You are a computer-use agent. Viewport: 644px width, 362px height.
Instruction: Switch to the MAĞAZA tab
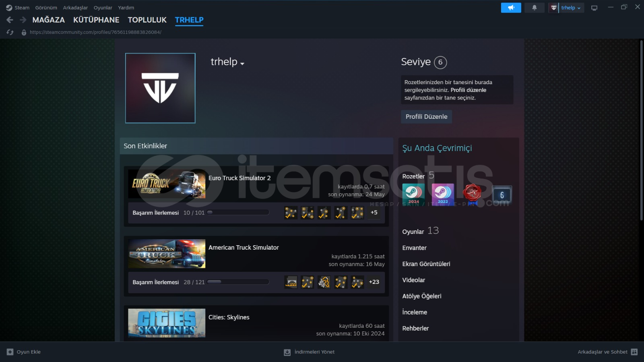[x=49, y=20]
